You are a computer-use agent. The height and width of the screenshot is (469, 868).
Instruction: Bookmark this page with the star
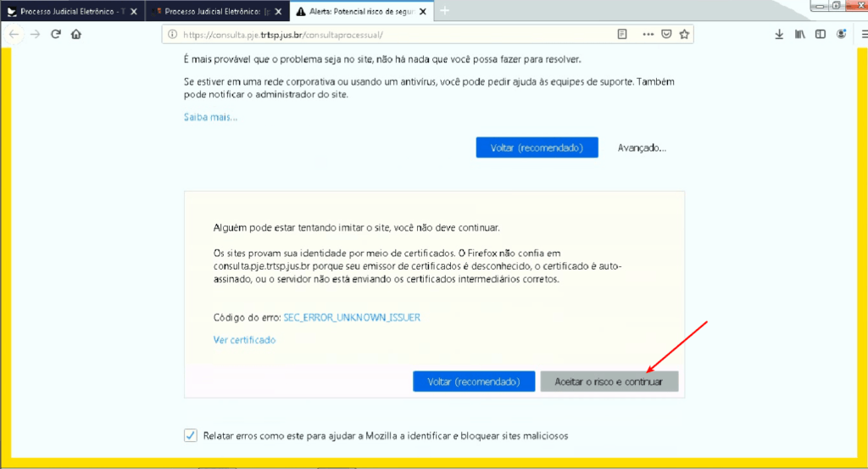[x=684, y=34]
